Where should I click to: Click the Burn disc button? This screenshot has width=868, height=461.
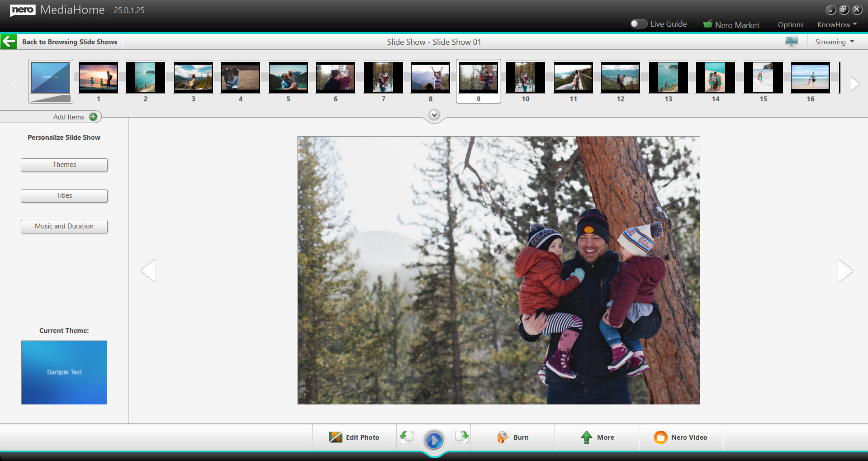coord(513,437)
